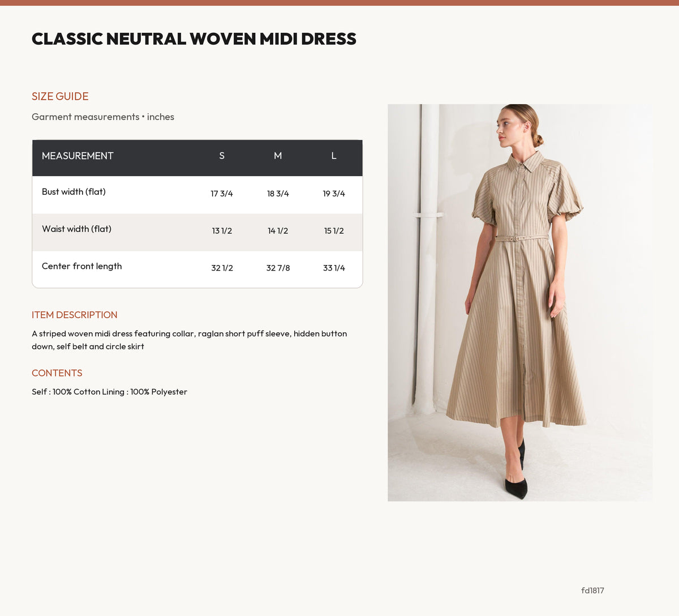Select the M size column header
The image size is (679, 616).
point(278,156)
